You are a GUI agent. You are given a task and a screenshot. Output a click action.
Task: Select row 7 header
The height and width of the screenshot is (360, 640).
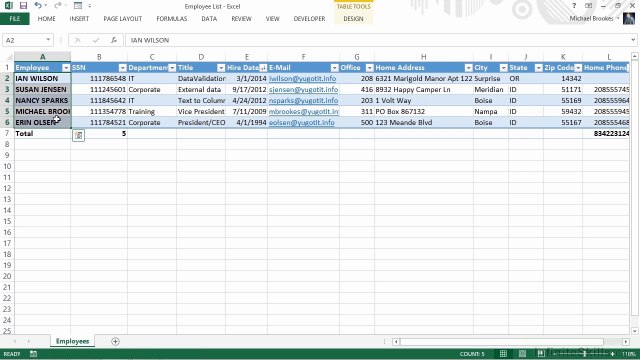pos(7,133)
